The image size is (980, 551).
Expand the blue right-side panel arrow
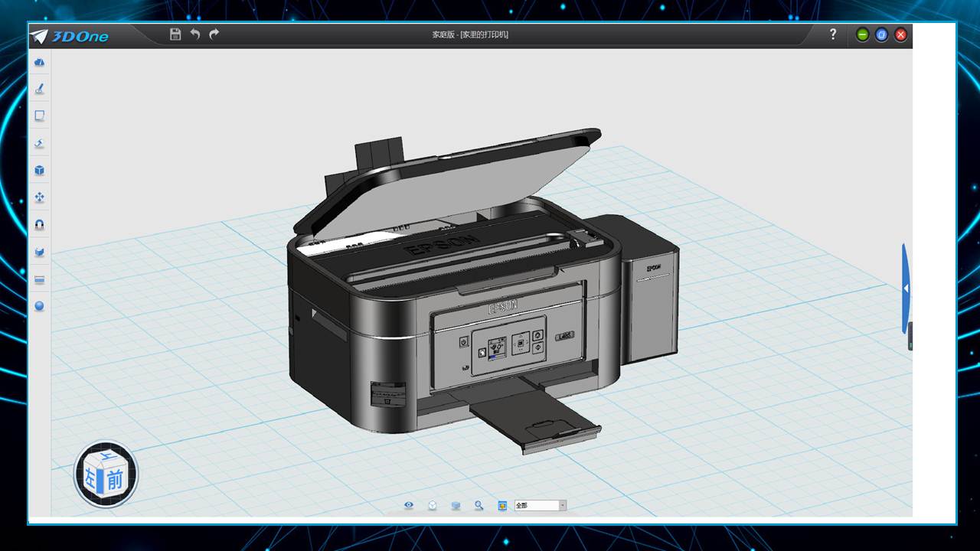[x=906, y=289]
